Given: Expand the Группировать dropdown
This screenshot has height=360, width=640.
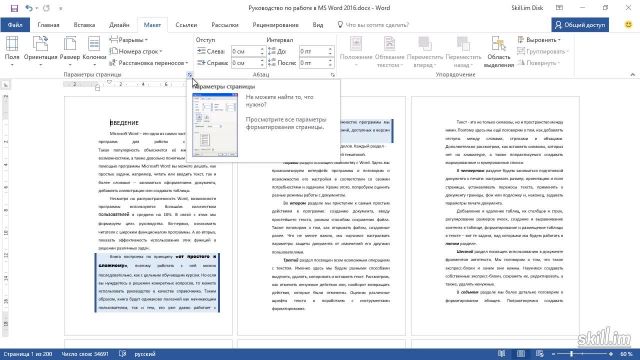Looking at the screenshot, I should [x=543, y=51].
